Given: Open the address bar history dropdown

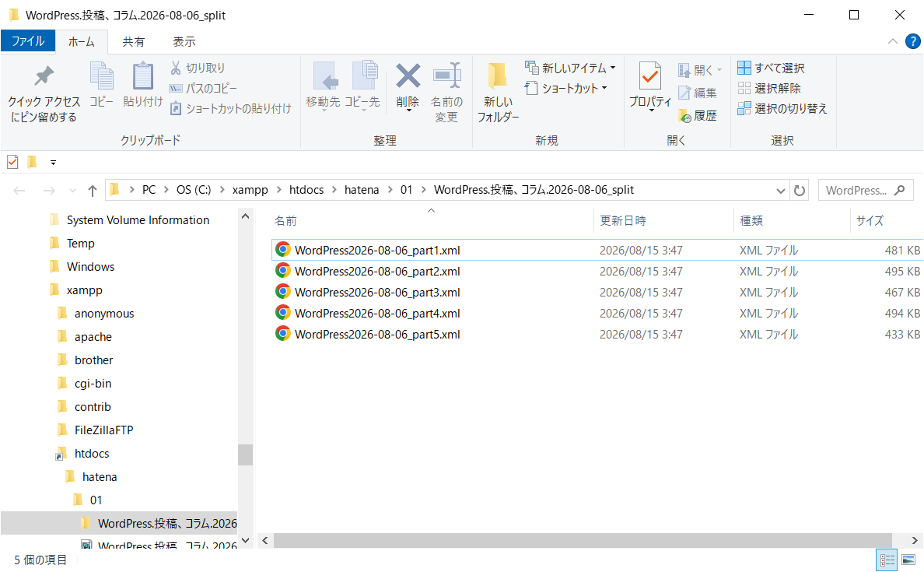Looking at the screenshot, I should click(x=780, y=191).
